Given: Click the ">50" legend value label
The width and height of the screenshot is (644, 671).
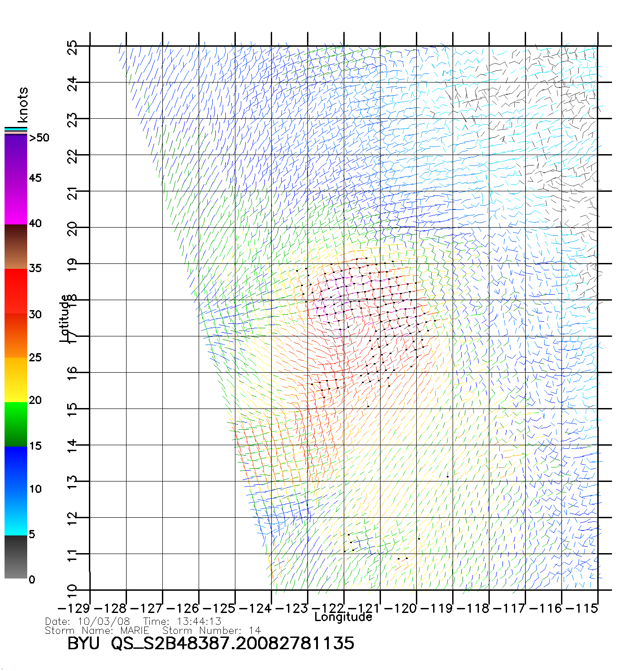Looking at the screenshot, I should click(x=39, y=138).
